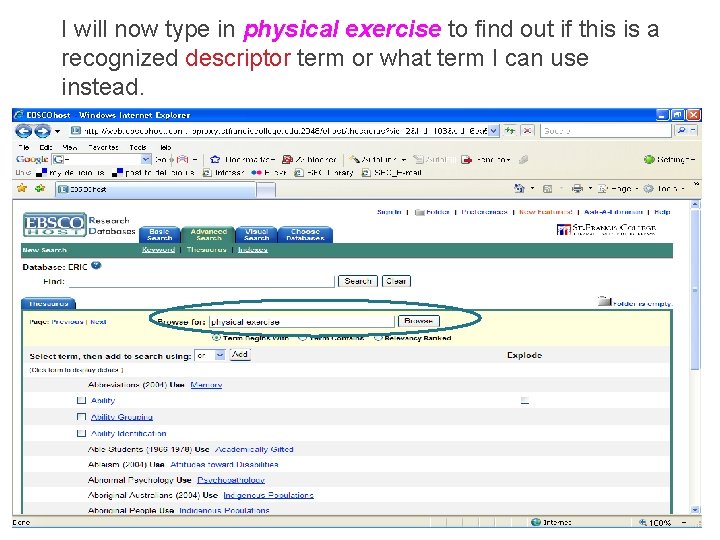Open the File menu
This screenshot has height=540, width=720.
coord(24,147)
